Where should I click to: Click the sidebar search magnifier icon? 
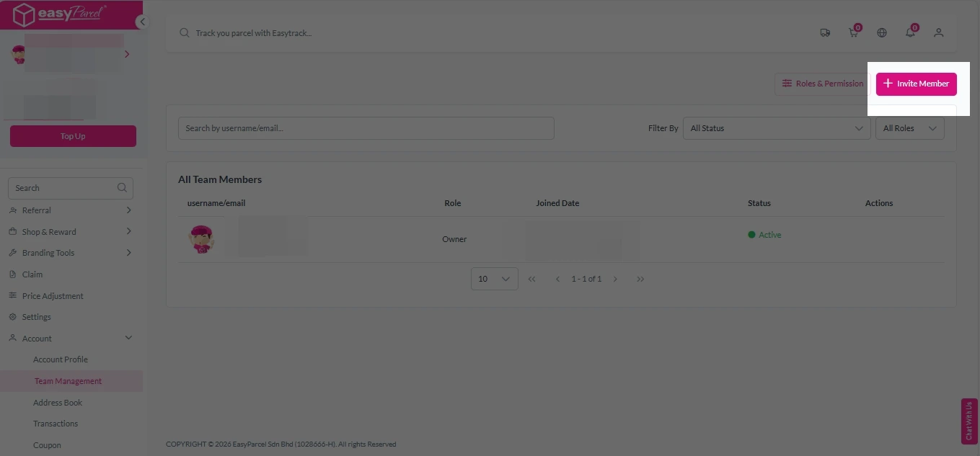[x=122, y=188]
